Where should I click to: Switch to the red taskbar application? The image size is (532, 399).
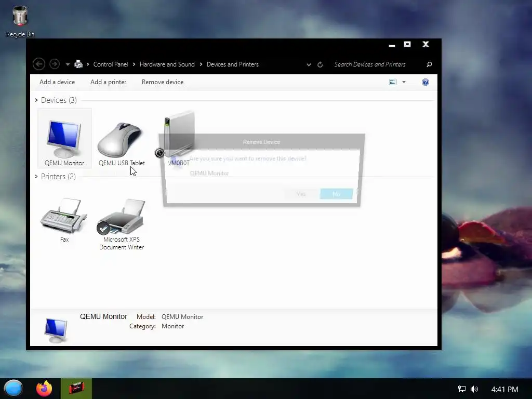pos(76,389)
